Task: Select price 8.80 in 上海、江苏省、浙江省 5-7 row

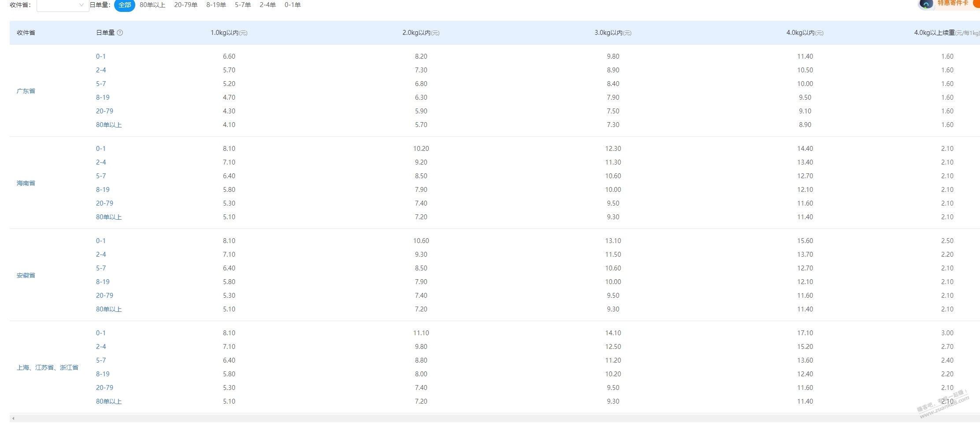Action: pyautogui.click(x=421, y=360)
